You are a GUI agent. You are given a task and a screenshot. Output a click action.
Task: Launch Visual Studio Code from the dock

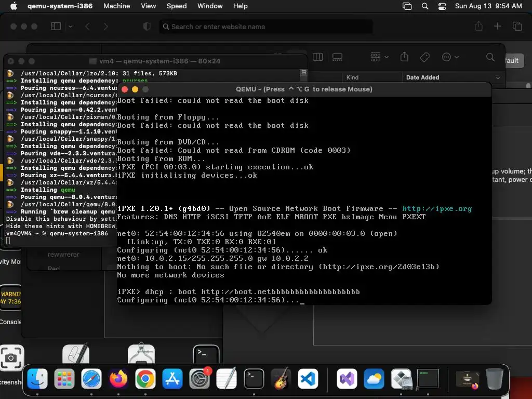coord(308,379)
